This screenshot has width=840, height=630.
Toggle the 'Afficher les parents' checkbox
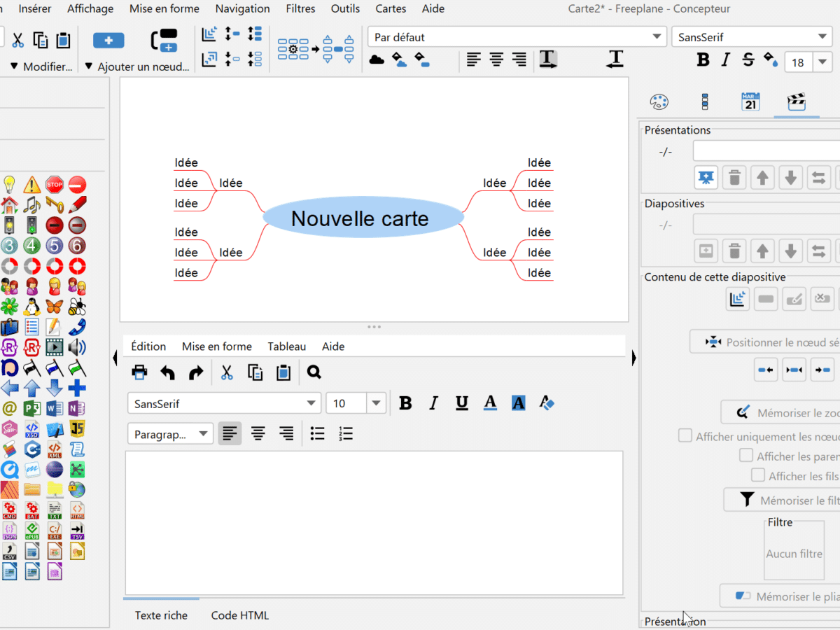pyautogui.click(x=746, y=456)
